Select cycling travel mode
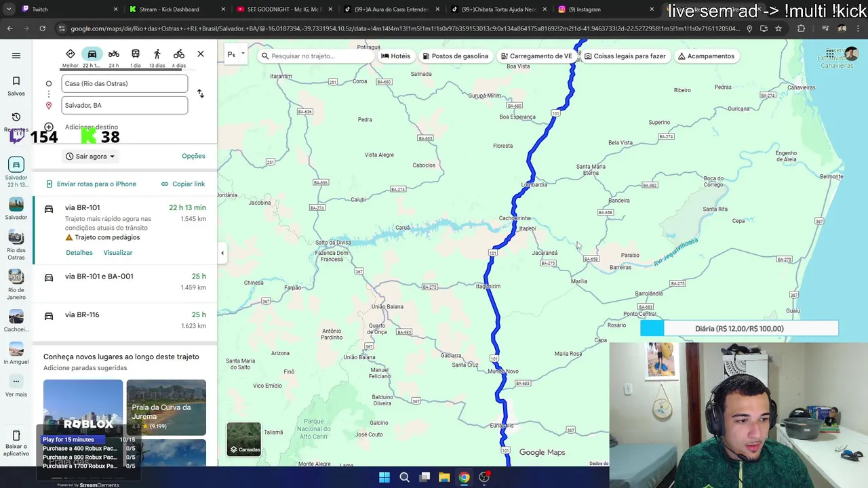Image resolution: width=868 pixels, height=488 pixels. (179, 54)
